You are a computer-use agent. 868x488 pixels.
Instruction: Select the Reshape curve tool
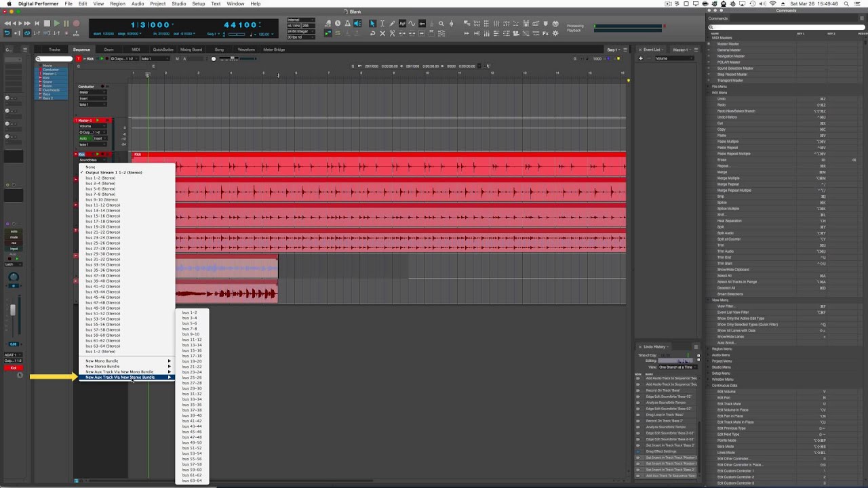(412, 23)
